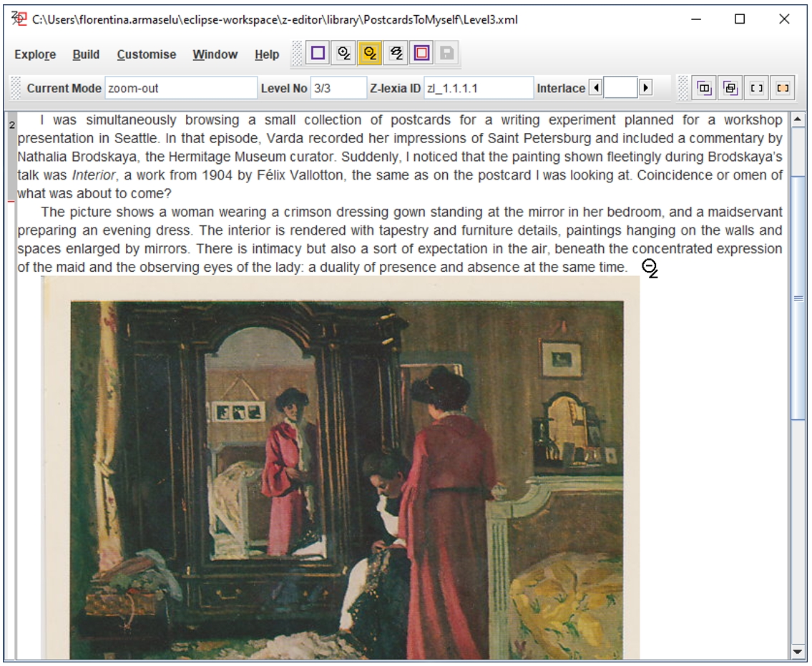Viewport: 812px width, 666px height.
Task: Open the Build menu
Action: click(x=86, y=54)
